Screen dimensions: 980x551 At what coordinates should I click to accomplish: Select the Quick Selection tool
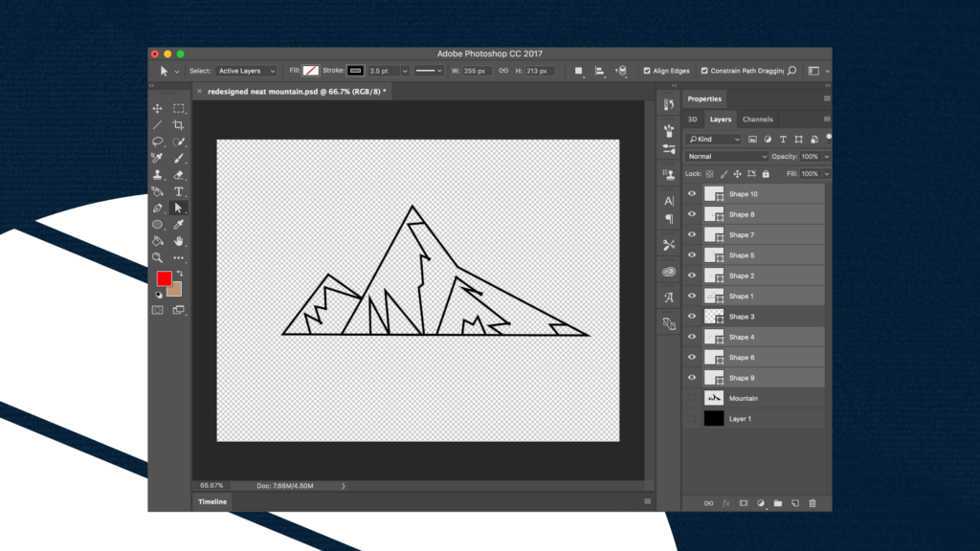click(x=179, y=142)
